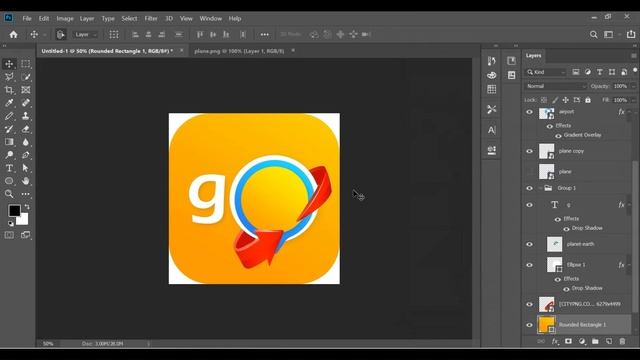Open the Image menu

click(65, 19)
